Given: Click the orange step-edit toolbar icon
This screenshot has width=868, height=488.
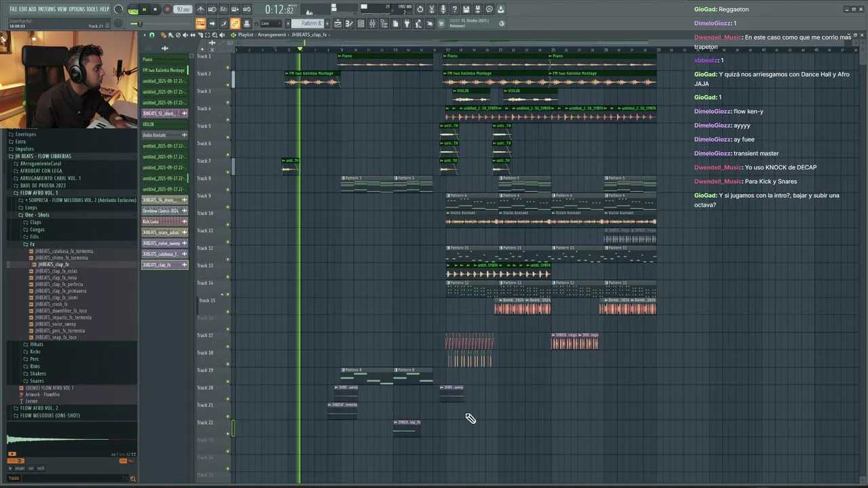Looking at the screenshot, I should tap(201, 24).
